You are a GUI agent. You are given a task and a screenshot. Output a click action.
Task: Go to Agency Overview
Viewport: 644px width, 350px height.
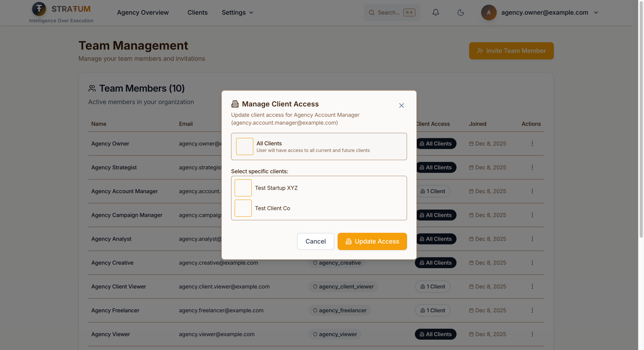[x=143, y=13]
